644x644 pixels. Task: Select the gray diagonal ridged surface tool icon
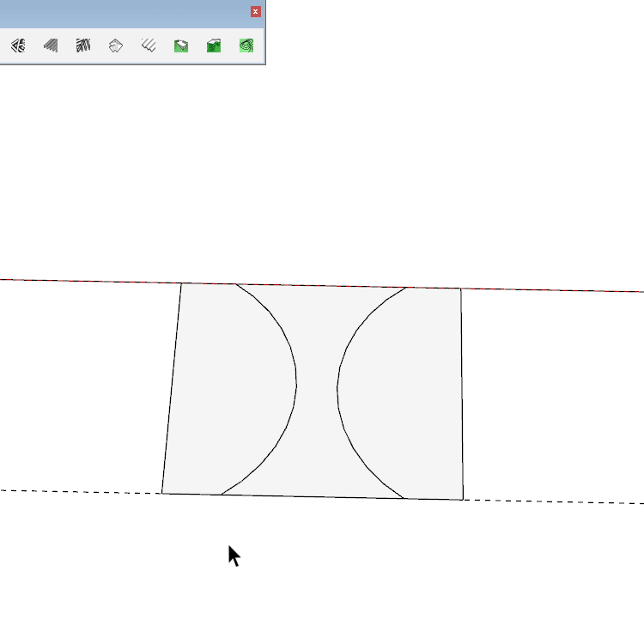point(51,46)
